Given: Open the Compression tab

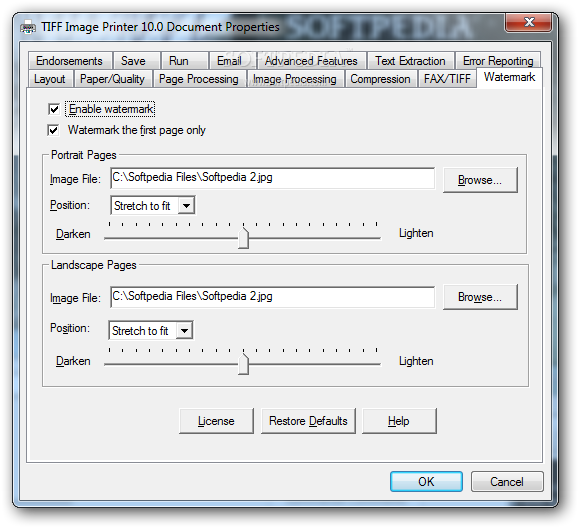Looking at the screenshot, I should pos(380,79).
